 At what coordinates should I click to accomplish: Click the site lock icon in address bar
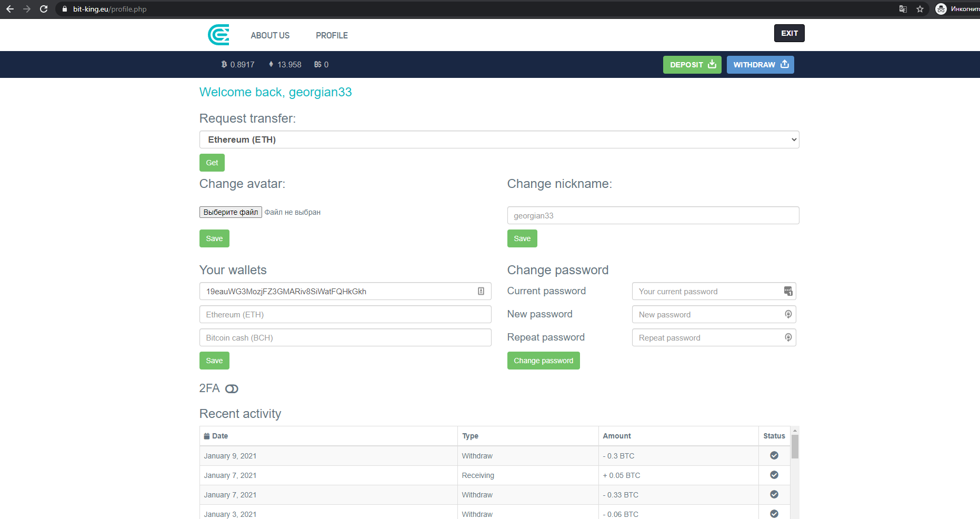(x=65, y=9)
